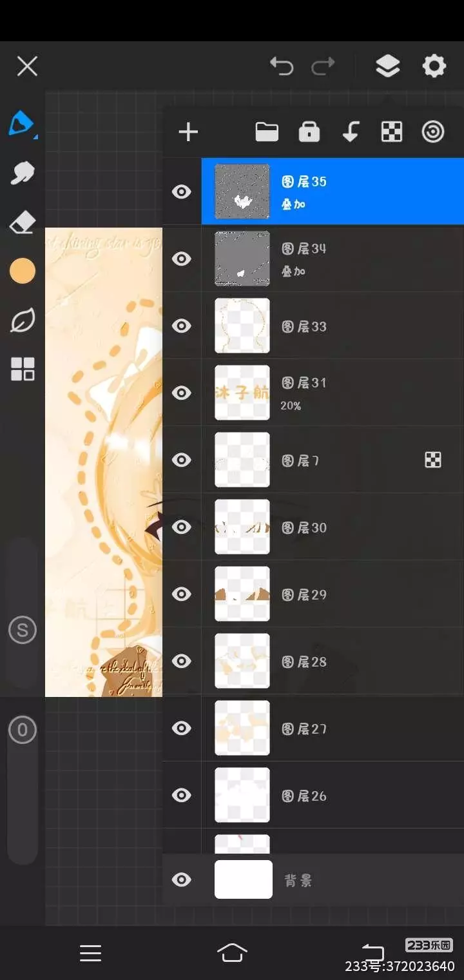This screenshot has width=464, height=980.
Task: Hide layer 图层35
Action: coord(182,191)
